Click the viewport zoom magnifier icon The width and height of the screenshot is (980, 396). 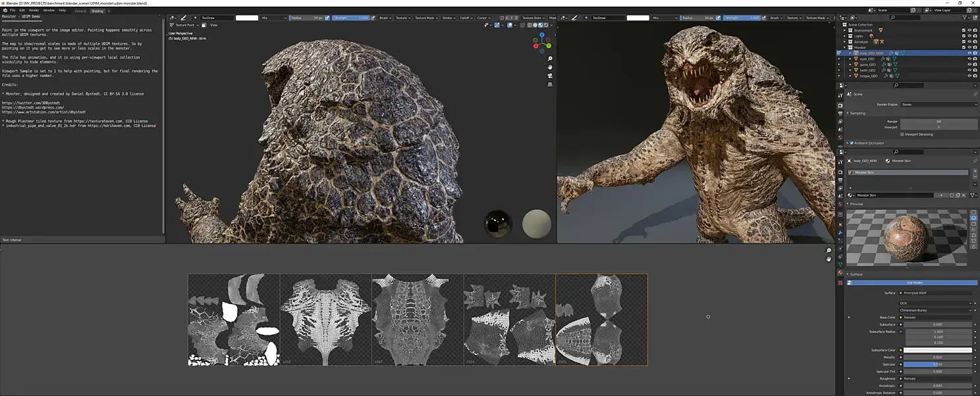click(x=550, y=59)
